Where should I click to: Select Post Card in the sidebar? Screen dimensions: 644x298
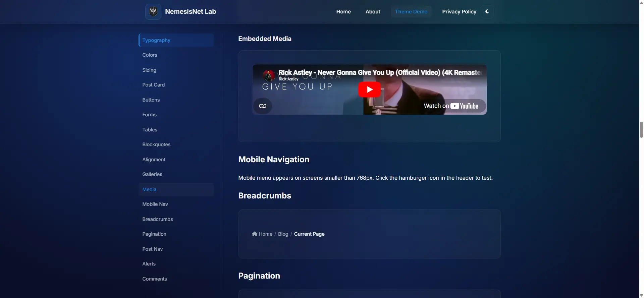(176, 85)
